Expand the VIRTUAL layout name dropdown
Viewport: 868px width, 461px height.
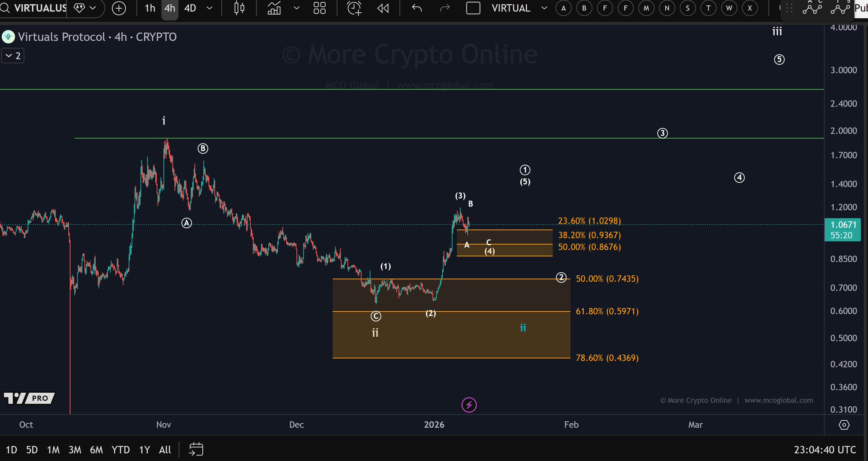point(544,8)
